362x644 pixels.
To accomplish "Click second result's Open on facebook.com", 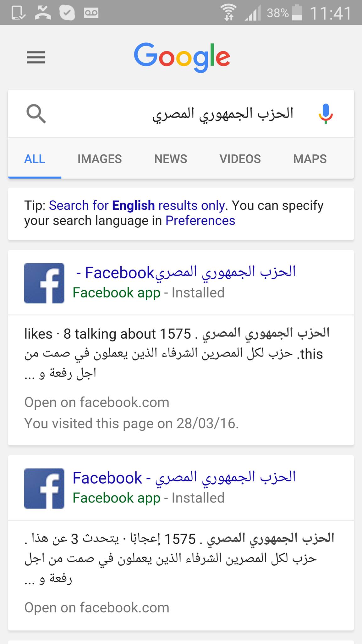I will pyautogui.click(x=97, y=608).
